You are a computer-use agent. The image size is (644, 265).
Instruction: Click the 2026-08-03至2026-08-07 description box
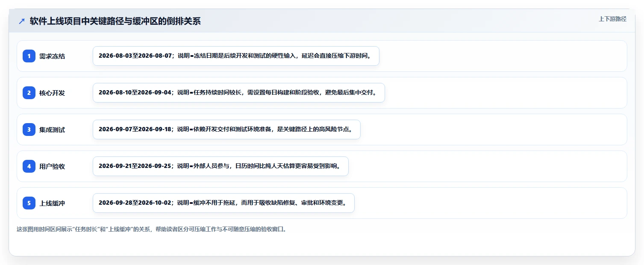coord(236,56)
